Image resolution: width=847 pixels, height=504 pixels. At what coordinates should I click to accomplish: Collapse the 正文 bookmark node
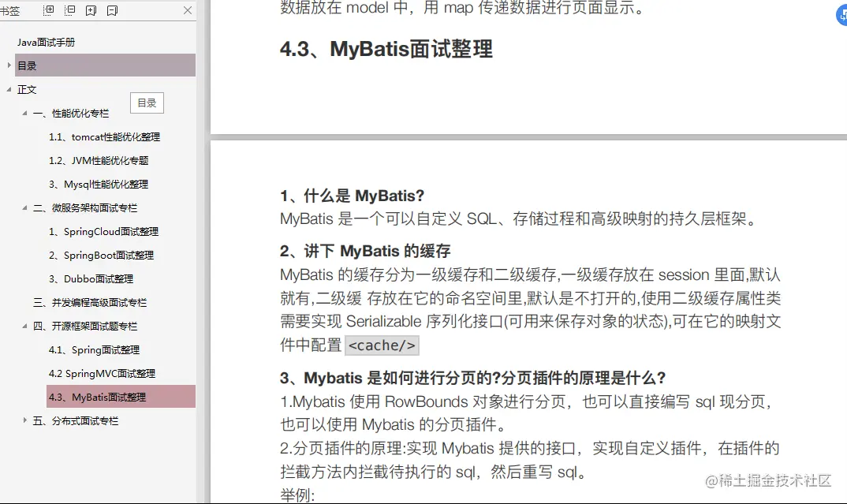[9, 89]
